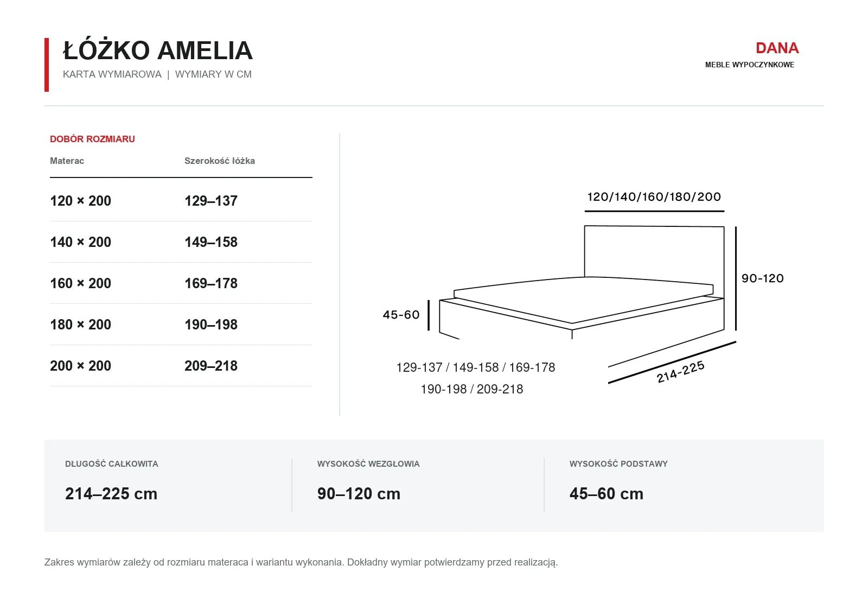Click bed width value 129–137
Image resolution: width=868 pixels, height=597 pixels.
(211, 201)
